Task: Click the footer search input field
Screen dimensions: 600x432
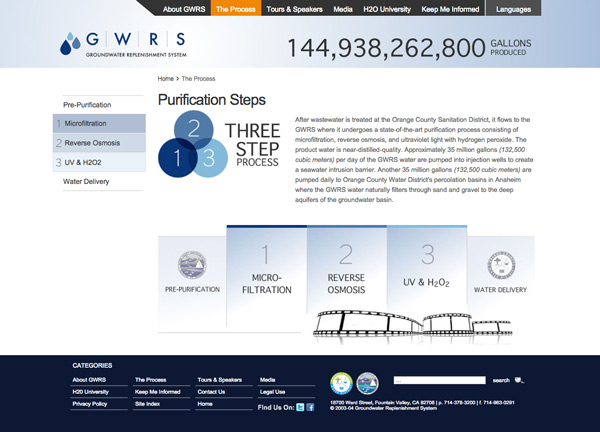Action: [x=440, y=380]
